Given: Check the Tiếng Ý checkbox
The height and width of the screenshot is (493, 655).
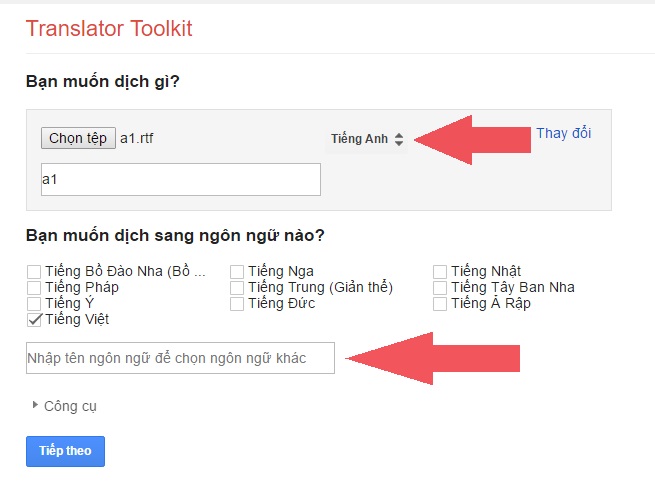Looking at the screenshot, I should (x=34, y=304).
